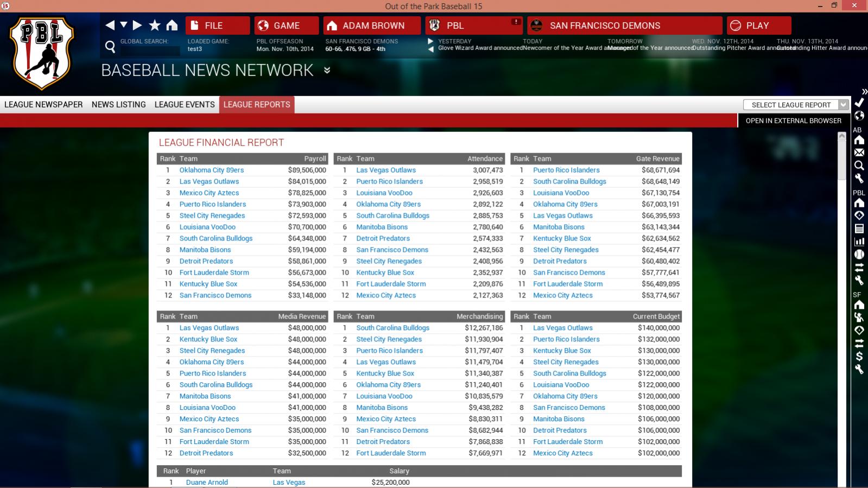
Task: Expand the Baseball News Network chevron
Action: (x=327, y=70)
